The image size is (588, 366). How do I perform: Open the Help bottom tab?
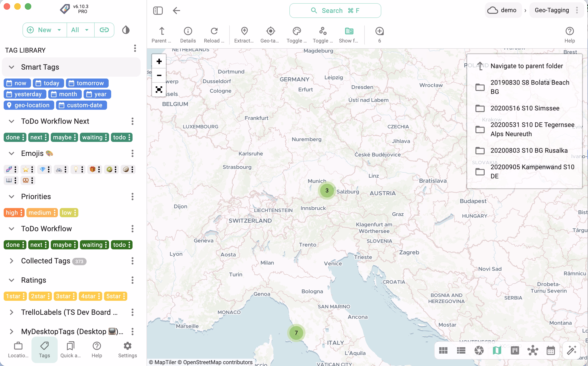click(97, 350)
